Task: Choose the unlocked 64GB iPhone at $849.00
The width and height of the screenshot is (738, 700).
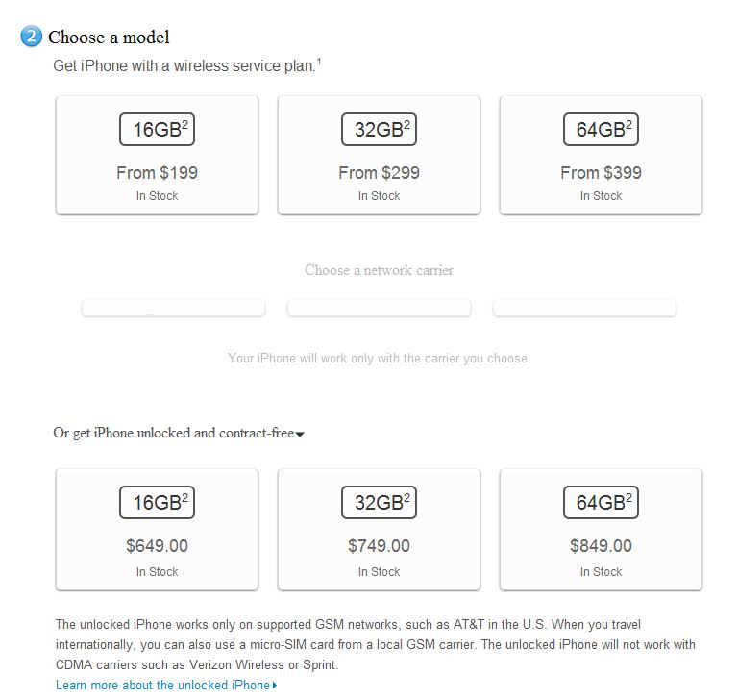Action: [x=601, y=529]
